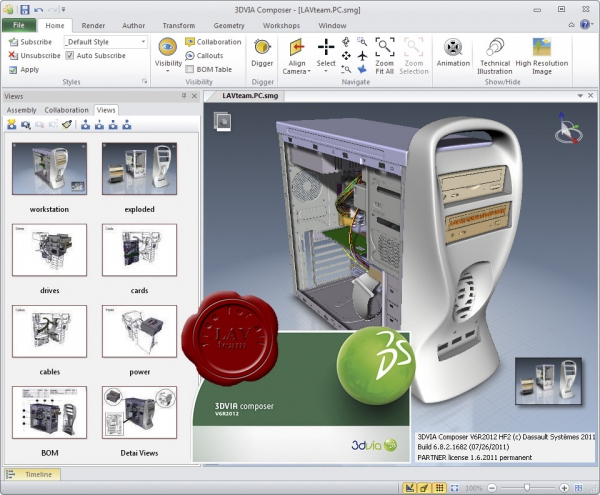The width and height of the screenshot is (600, 495).
Task: Open the Geometry ribbon tab
Action: tap(229, 26)
